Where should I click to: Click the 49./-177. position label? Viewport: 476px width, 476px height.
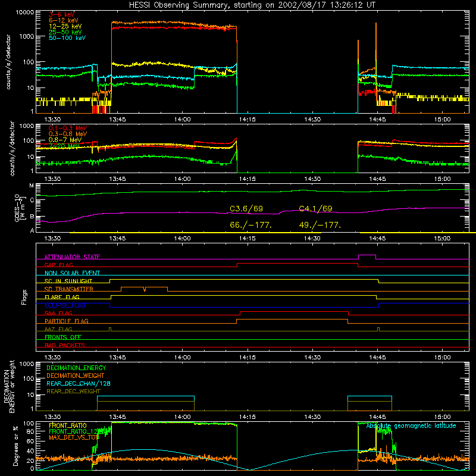[x=320, y=226]
